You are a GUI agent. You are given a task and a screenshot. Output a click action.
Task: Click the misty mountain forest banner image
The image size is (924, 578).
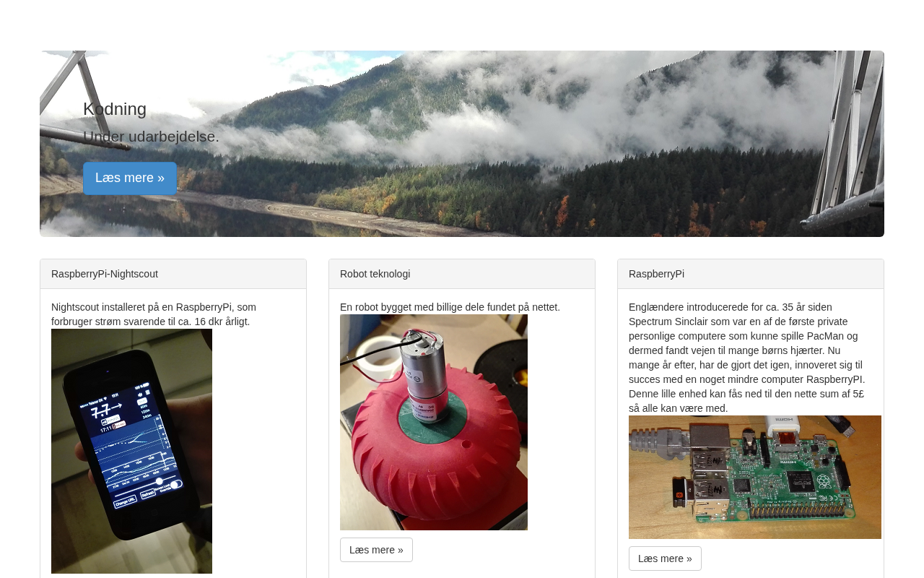462,144
